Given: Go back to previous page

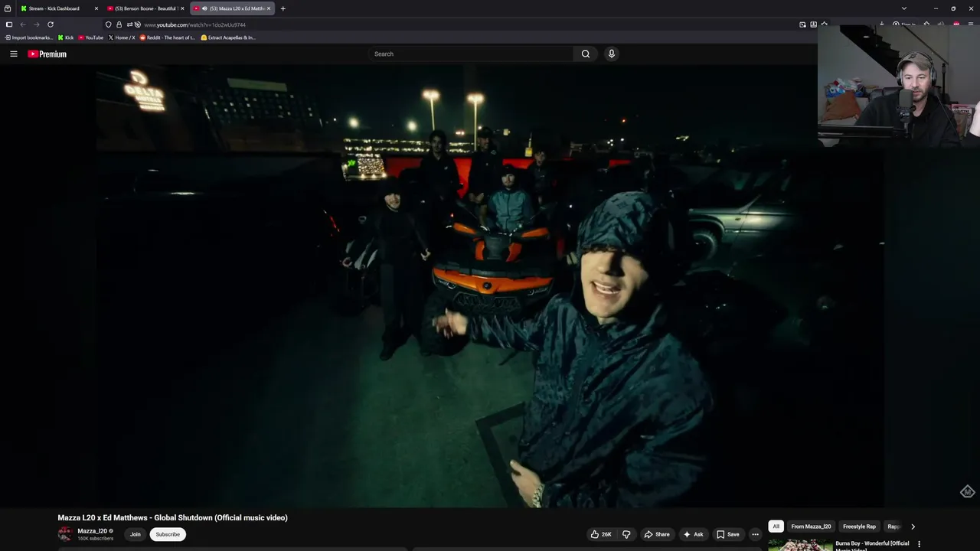Looking at the screenshot, I should [23, 24].
